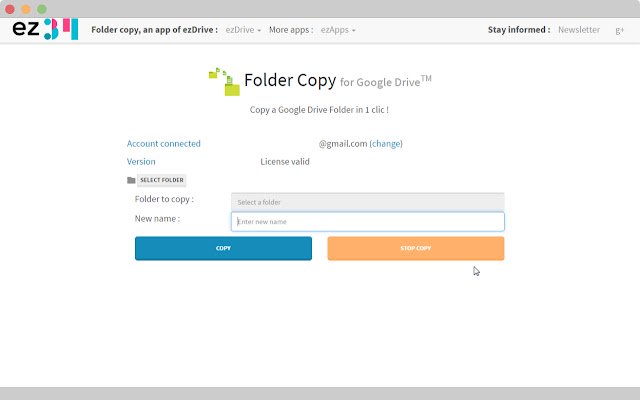
Task: Click the Folder to copy field
Action: click(x=368, y=202)
